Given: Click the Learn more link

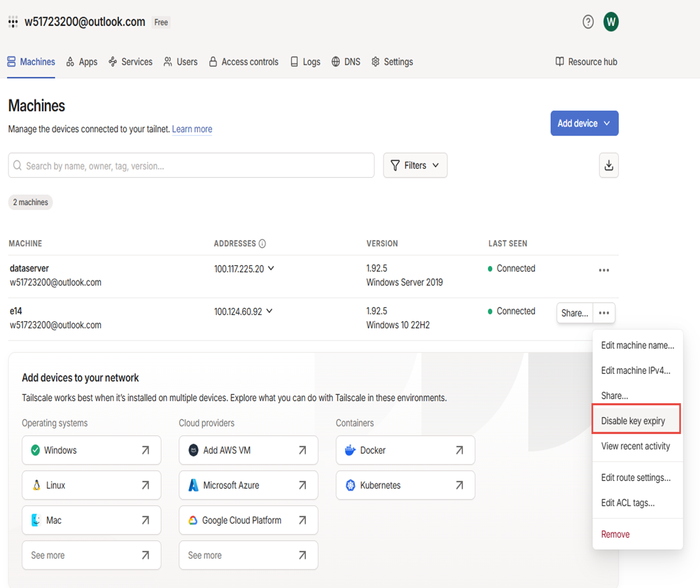Looking at the screenshot, I should click(x=192, y=129).
